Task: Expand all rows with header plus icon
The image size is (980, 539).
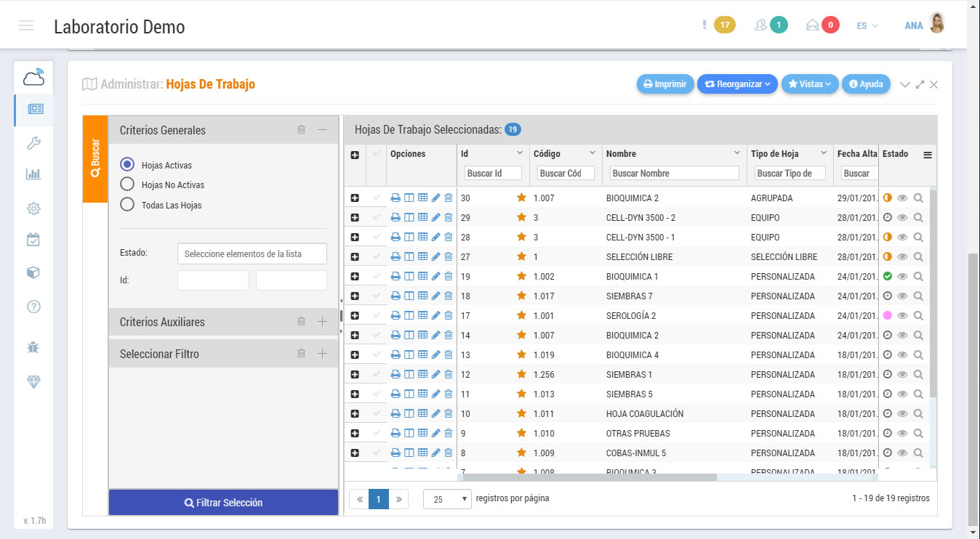Action: (x=355, y=155)
